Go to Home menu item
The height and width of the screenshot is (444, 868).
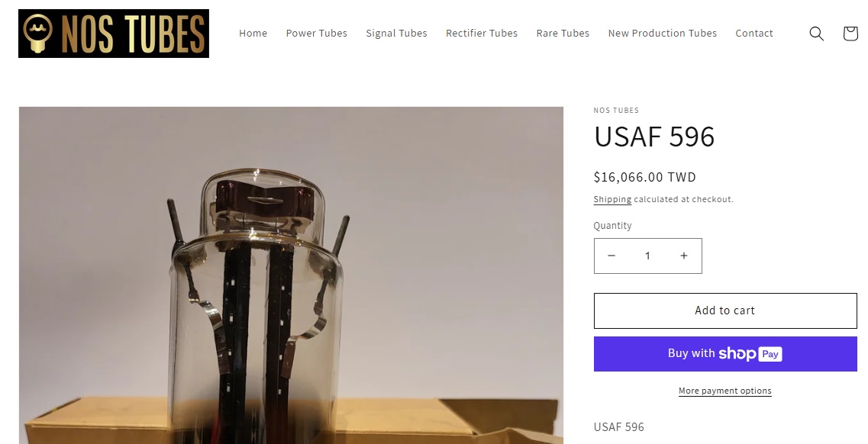(x=253, y=33)
